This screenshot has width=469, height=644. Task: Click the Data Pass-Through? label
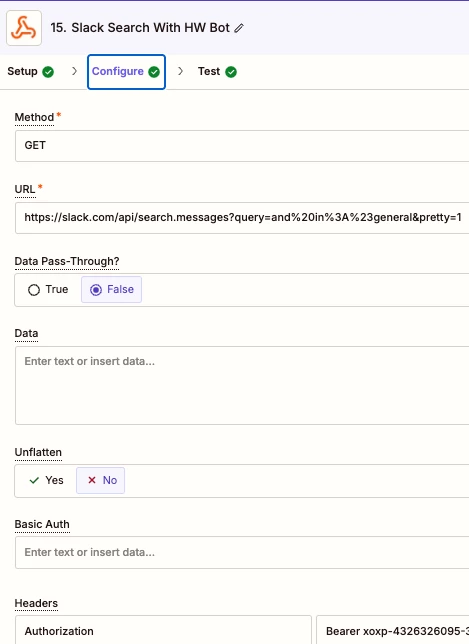point(67,261)
